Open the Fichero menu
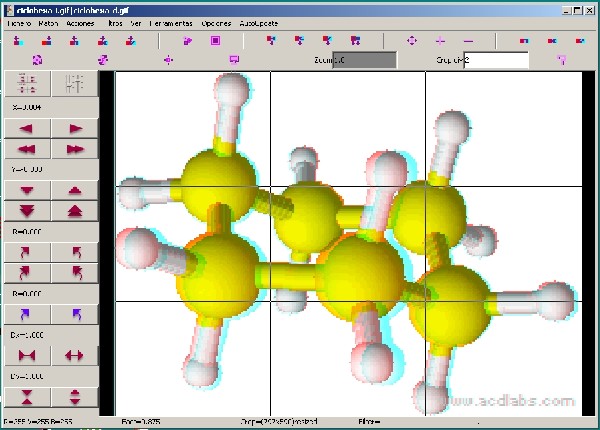The width and height of the screenshot is (600, 430). click(x=19, y=21)
